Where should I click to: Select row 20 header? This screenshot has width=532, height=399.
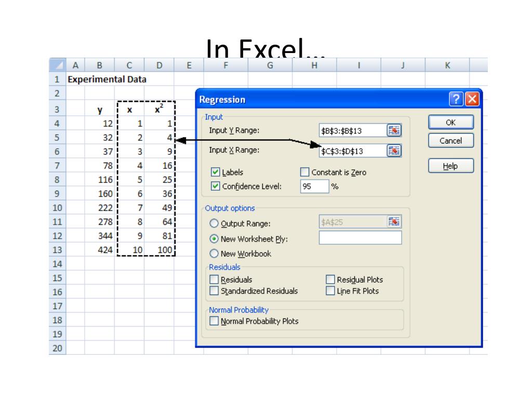click(x=57, y=348)
